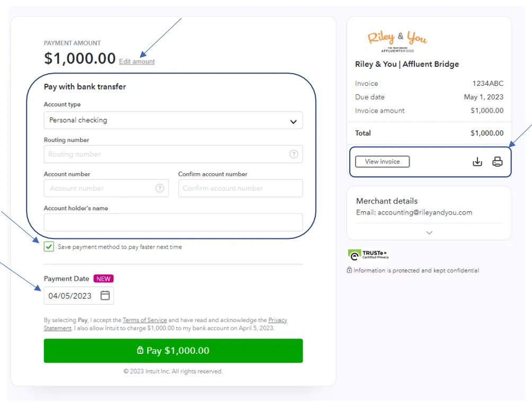Click the print invoice icon
Screen dimensions: 532x410
(498, 162)
